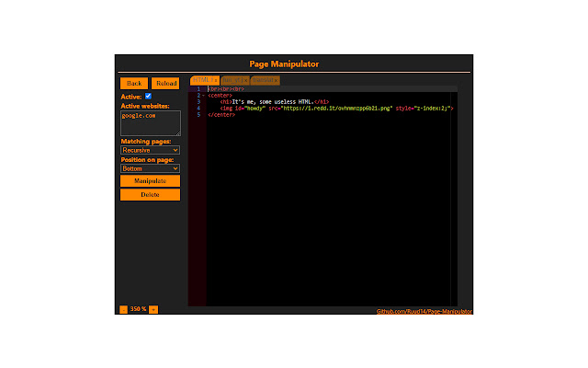Screen dimensions: 588x368
Task: Click the 'It's me, some useless HTML.' text
Action: tap(273, 102)
